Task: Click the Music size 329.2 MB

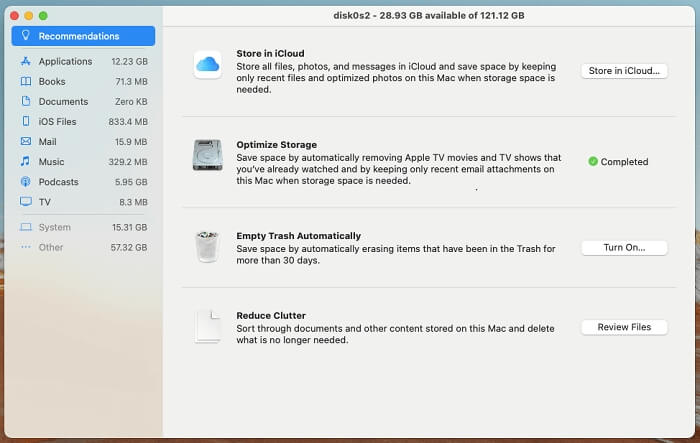Action: coord(128,162)
